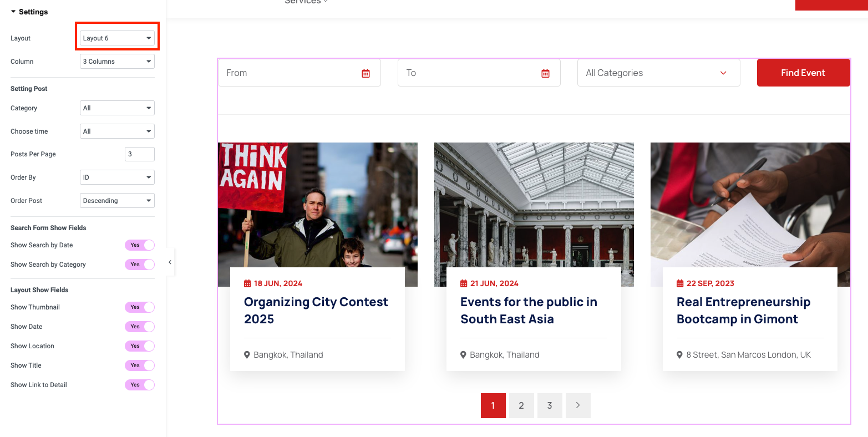This screenshot has width=868, height=437.
Task: Click calendar icon beside 22 SEP, 2023
Action: pos(680,283)
